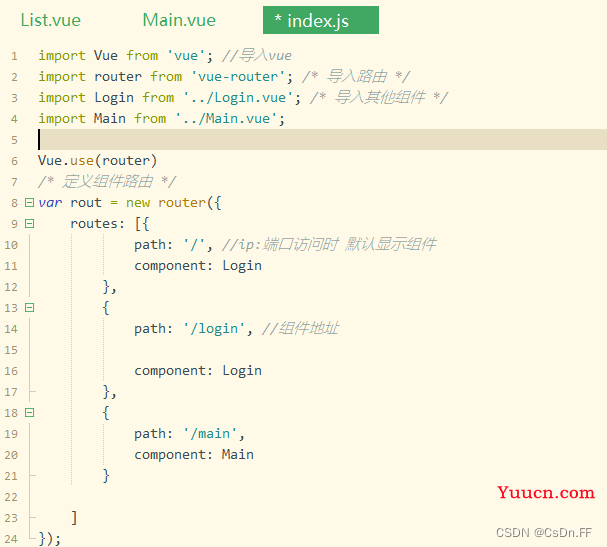Click 'Main' identifier on line 4
607x547 pixels.
[x=110, y=118]
